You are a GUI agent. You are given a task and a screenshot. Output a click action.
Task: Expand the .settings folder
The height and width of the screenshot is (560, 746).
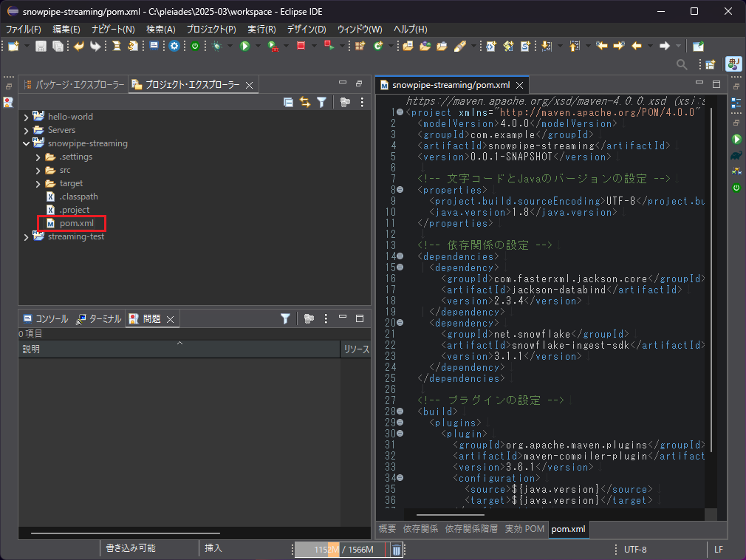pos(38,157)
